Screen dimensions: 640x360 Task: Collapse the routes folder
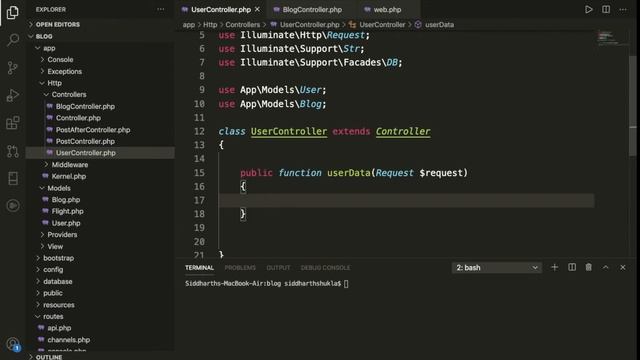click(100, 316)
